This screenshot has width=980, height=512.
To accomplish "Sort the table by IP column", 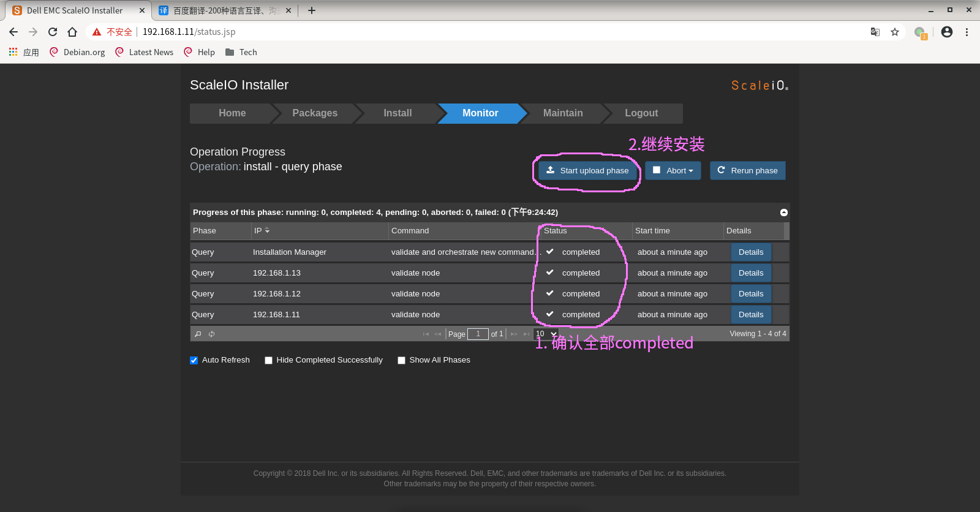I will pyautogui.click(x=320, y=231).
